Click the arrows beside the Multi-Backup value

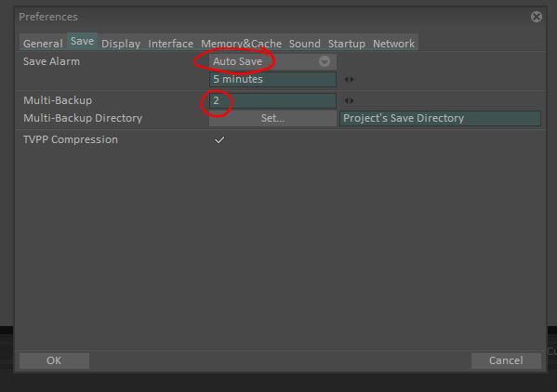pos(349,100)
